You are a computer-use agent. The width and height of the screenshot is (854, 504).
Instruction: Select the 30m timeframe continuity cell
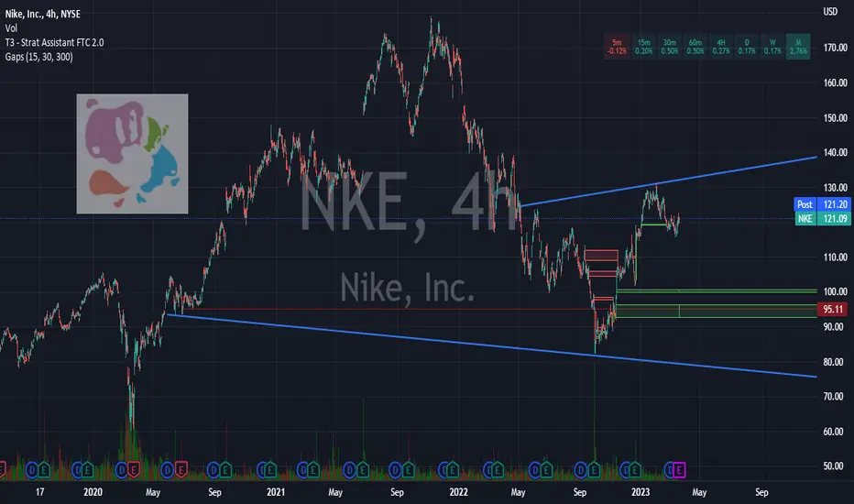670,47
